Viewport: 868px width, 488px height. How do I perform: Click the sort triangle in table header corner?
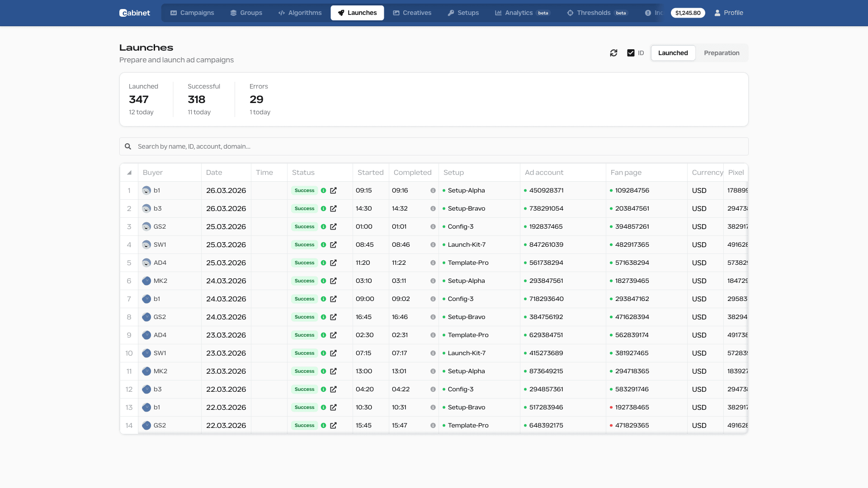pyautogui.click(x=129, y=173)
